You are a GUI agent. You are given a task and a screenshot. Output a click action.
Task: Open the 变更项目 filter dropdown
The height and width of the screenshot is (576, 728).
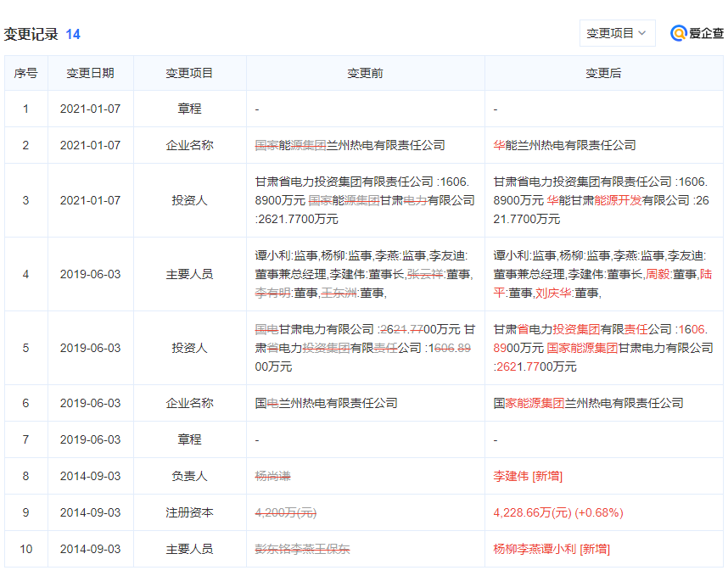[617, 32]
